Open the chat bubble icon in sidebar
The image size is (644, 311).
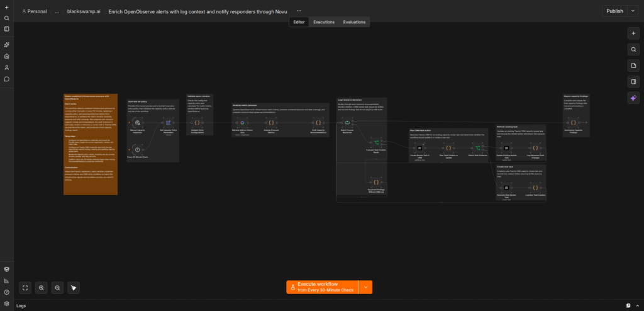6,79
